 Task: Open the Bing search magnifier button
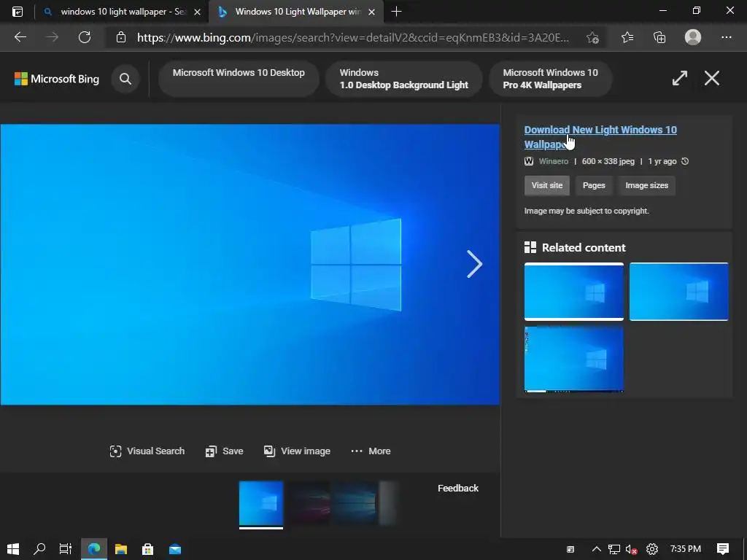point(125,79)
